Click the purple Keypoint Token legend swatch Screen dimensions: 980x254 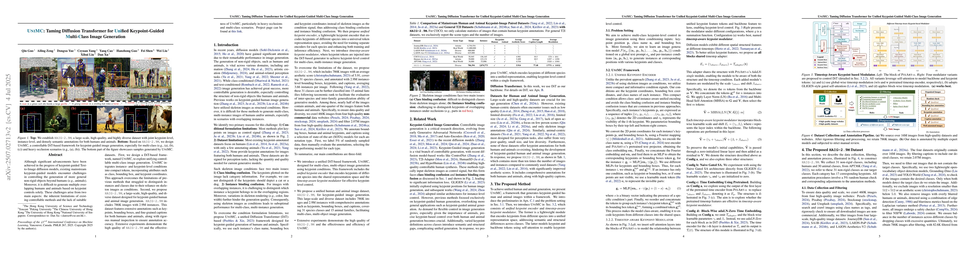[x=815, y=65]
